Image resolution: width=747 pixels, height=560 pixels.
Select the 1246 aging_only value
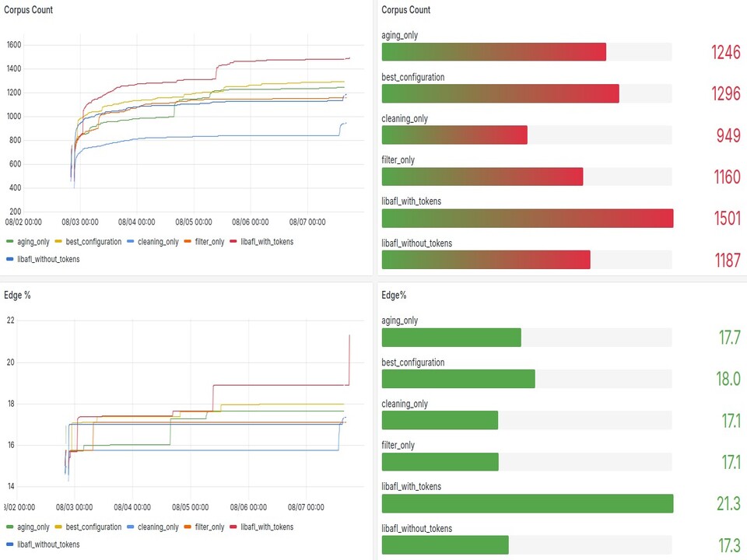click(725, 52)
